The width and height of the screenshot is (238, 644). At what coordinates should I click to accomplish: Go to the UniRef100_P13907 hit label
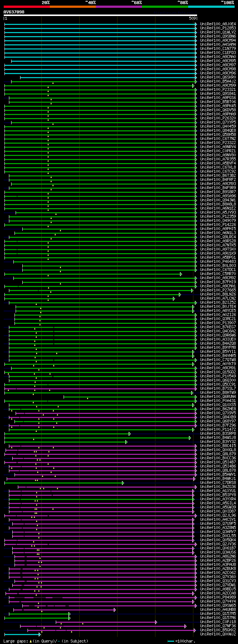coord(218,323)
